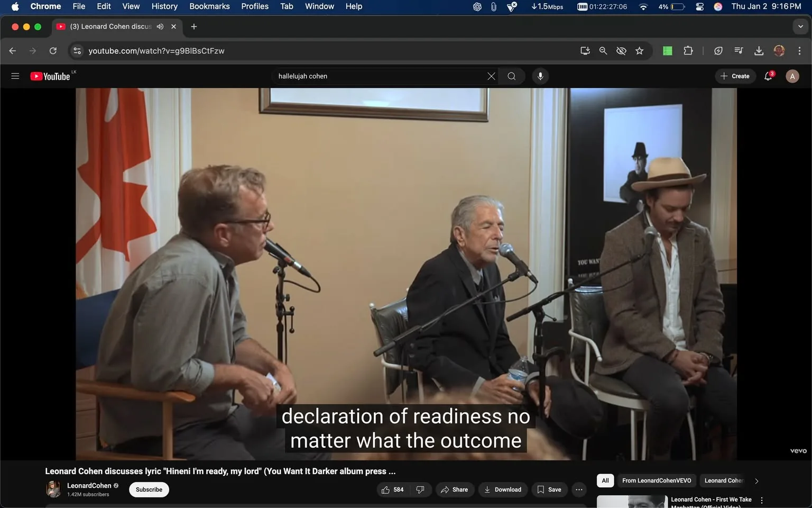Open macOS Control Center from menu bar
The height and width of the screenshot is (508, 812).
coord(699,6)
